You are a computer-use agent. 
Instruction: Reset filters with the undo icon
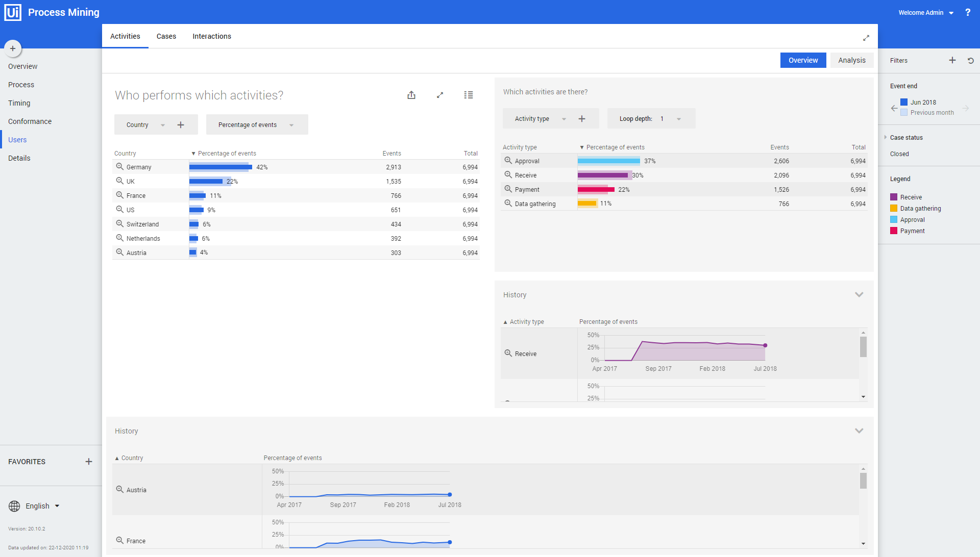click(x=971, y=60)
